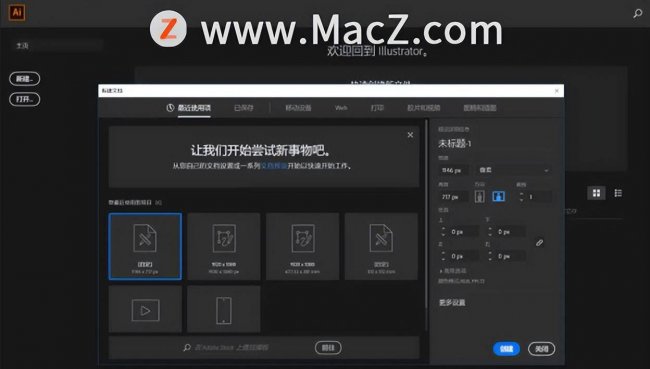Image resolution: width=650 pixels, height=369 pixels.
Task: Choose the preset measured in 677.33 mm width
Action: (x=303, y=246)
